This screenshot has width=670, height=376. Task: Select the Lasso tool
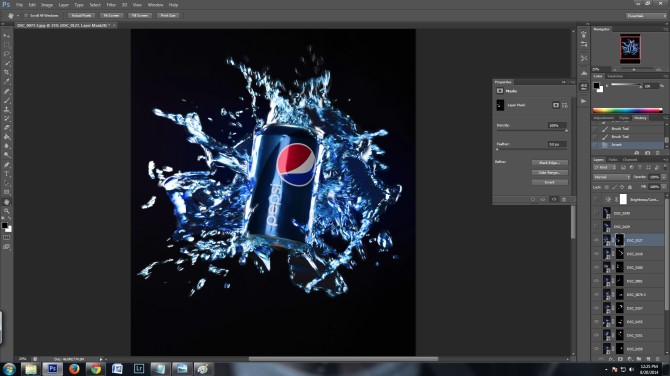[6, 54]
